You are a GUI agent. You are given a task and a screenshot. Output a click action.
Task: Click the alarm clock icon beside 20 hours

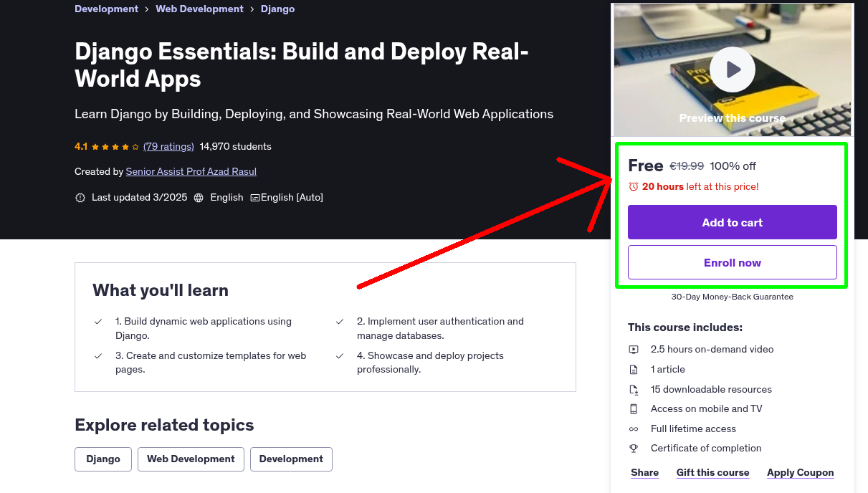(633, 186)
